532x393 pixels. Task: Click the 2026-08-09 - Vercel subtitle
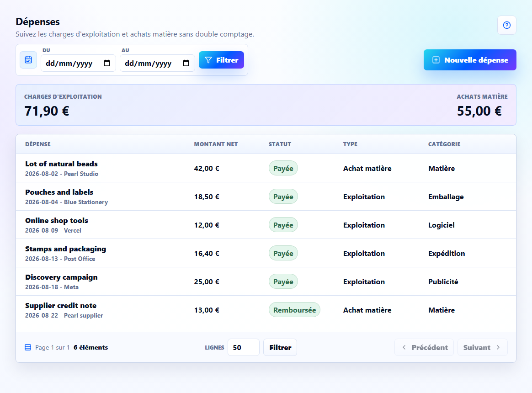click(53, 230)
